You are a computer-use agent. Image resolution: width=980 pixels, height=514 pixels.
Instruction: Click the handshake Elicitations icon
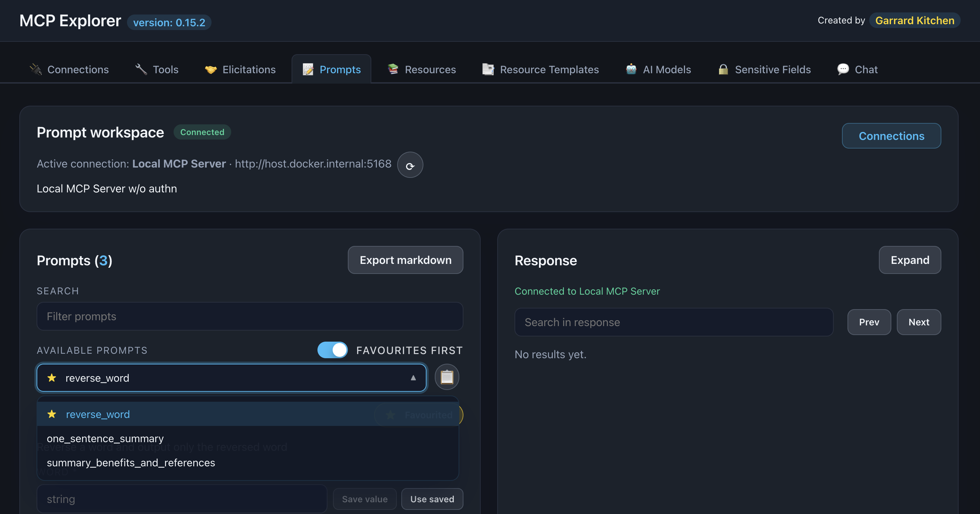[x=211, y=69]
